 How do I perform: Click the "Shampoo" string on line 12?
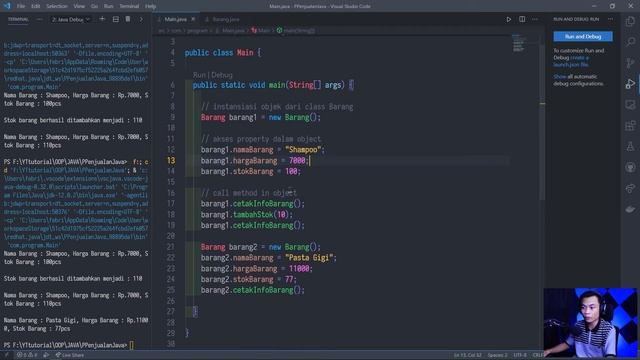(302, 150)
